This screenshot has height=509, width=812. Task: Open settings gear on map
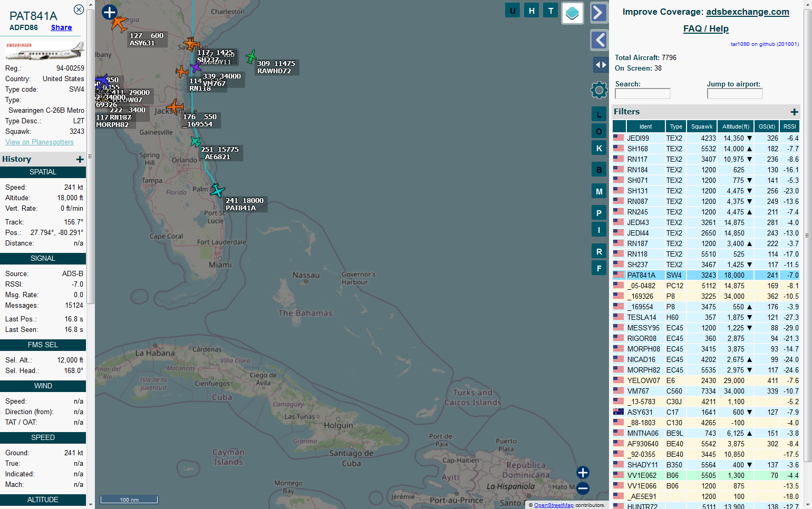point(599,90)
